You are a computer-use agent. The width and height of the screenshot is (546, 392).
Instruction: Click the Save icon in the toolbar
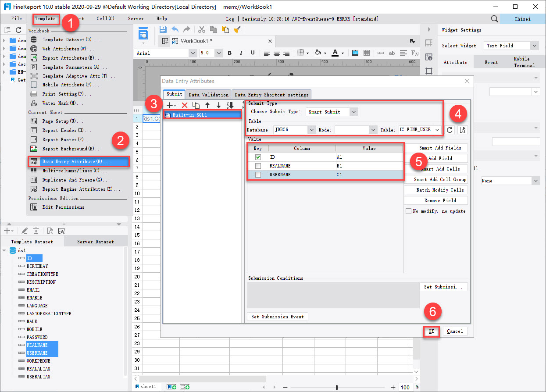point(163,29)
